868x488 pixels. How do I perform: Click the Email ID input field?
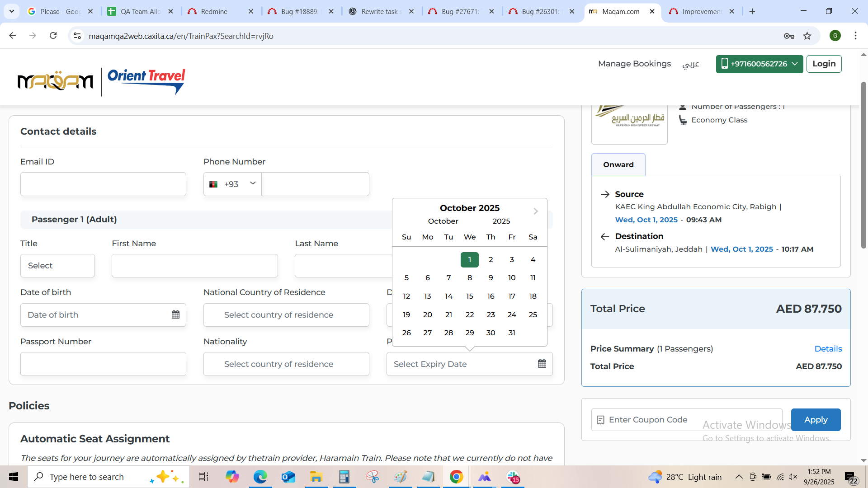pos(103,184)
